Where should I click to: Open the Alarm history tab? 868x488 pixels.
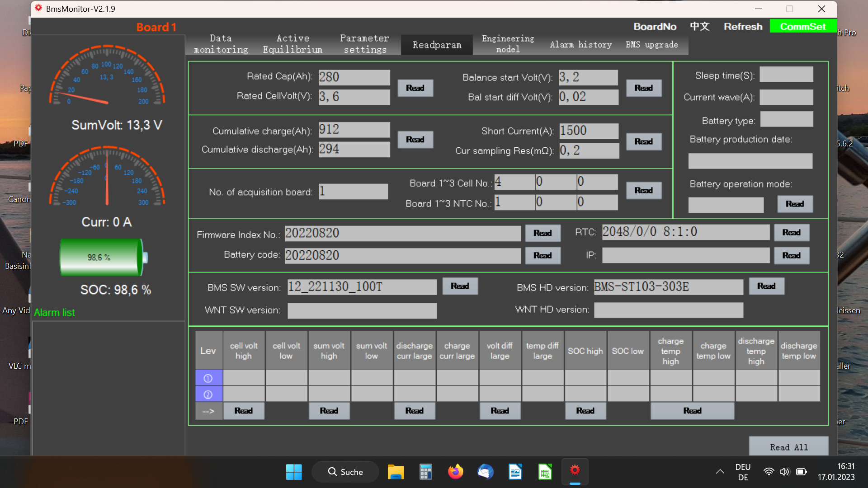click(x=580, y=45)
